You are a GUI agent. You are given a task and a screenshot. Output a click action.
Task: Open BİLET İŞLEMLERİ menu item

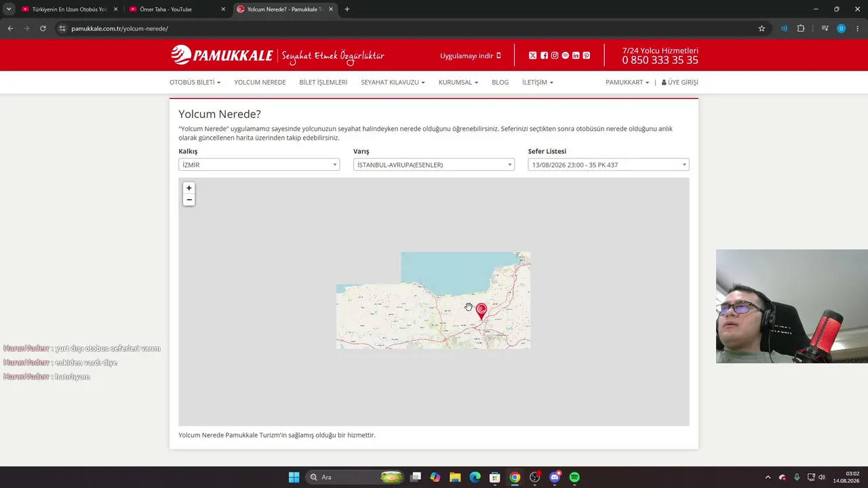323,82
